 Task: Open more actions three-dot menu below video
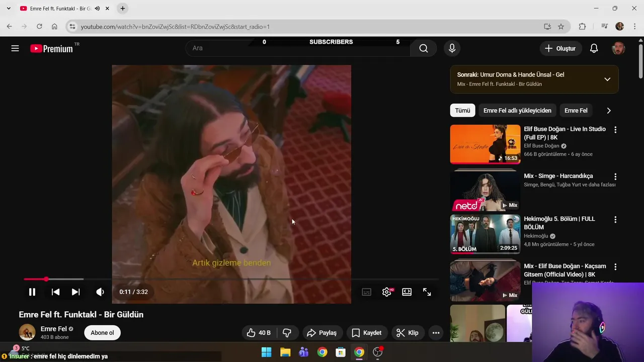pyautogui.click(x=436, y=333)
